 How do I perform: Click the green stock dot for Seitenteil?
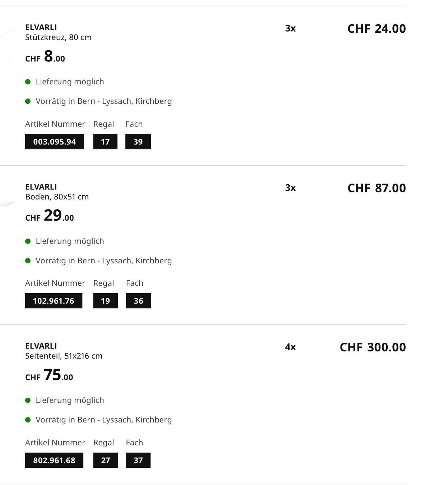(28, 420)
